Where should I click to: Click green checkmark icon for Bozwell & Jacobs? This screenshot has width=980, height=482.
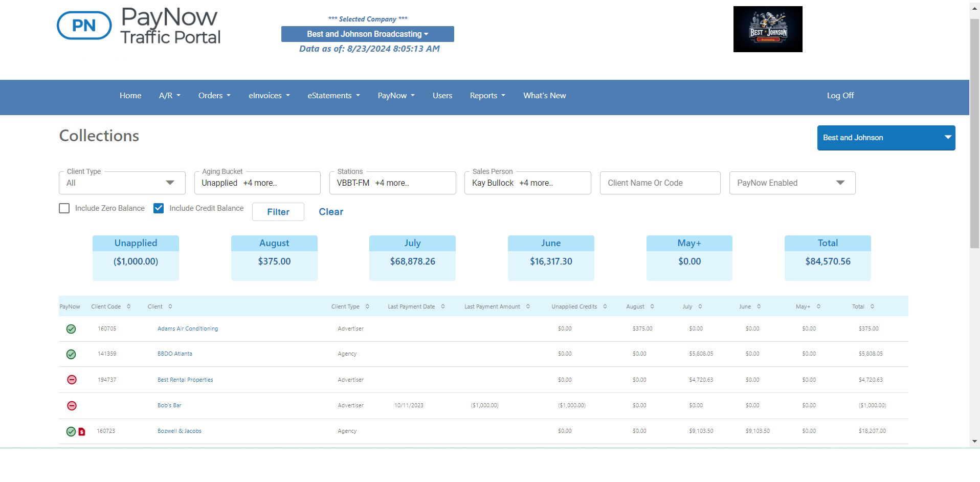[x=71, y=431]
